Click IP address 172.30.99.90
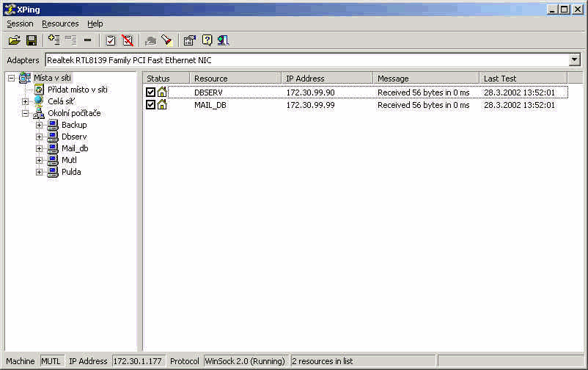The height and width of the screenshot is (370, 588). pos(311,92)
